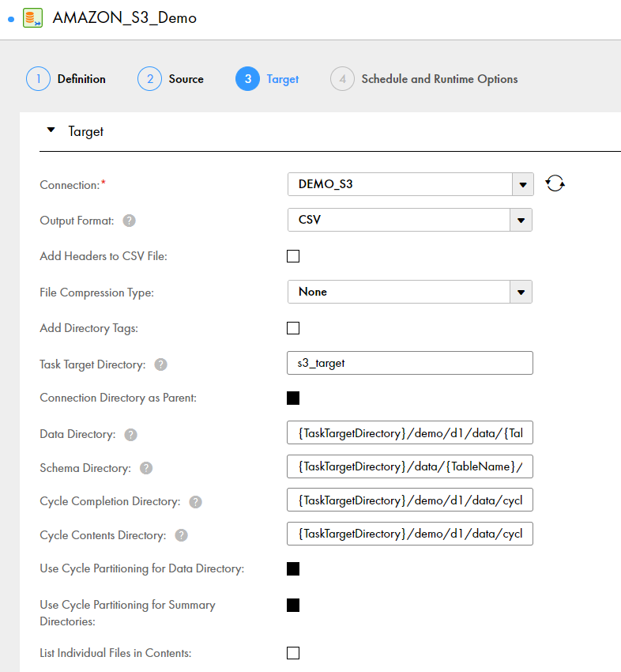The image size is (621, 672).
Task: Click the AMAZON_S3_Demo task icon
Action: [x=33, y=18]
